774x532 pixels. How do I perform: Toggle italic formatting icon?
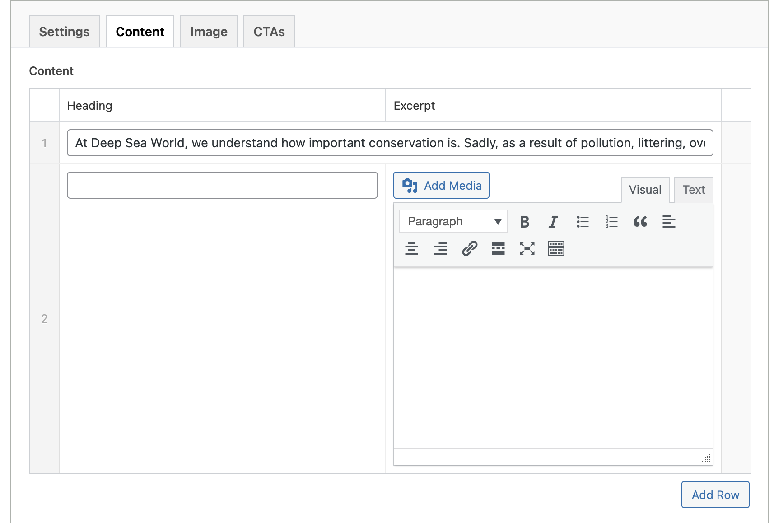pyautogui.click(x=553, y=222)
